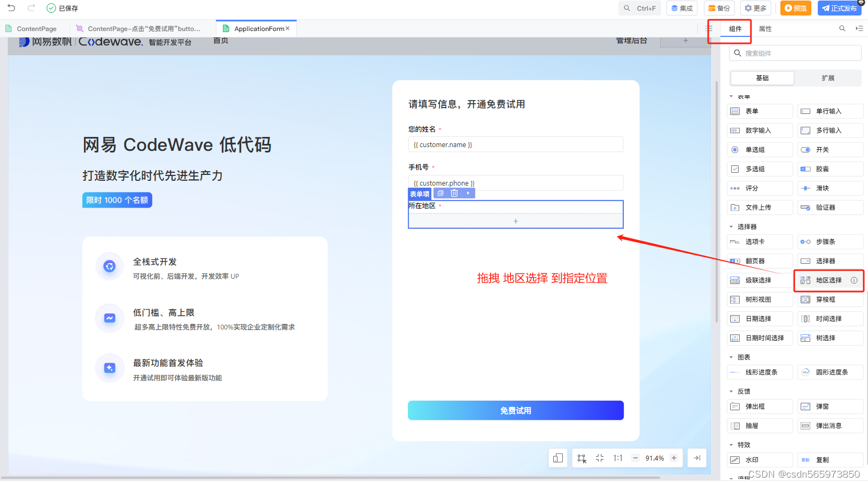The height and width of the screenshot is (483, 868).
Task: Select the 选项卡 tabs component
Action: pyautogui.click(x=760, y=242)
